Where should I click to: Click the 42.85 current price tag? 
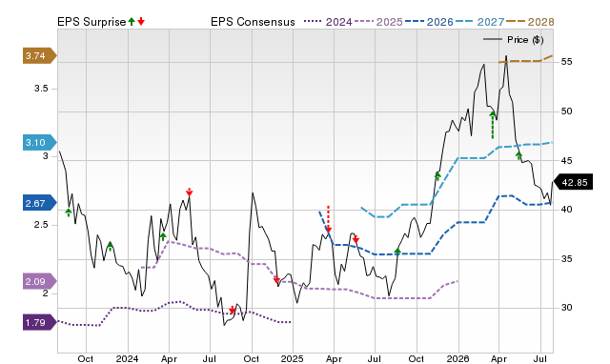click(x=573, y=182)
